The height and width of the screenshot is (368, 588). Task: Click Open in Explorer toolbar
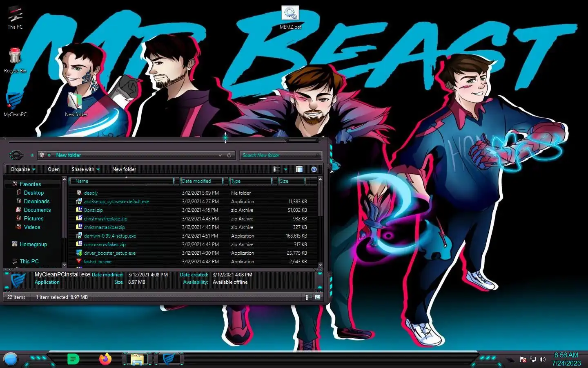point(53,169)
